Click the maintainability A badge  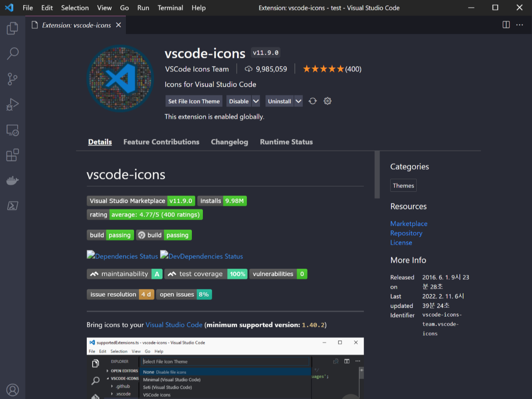[x=125, y=274]
